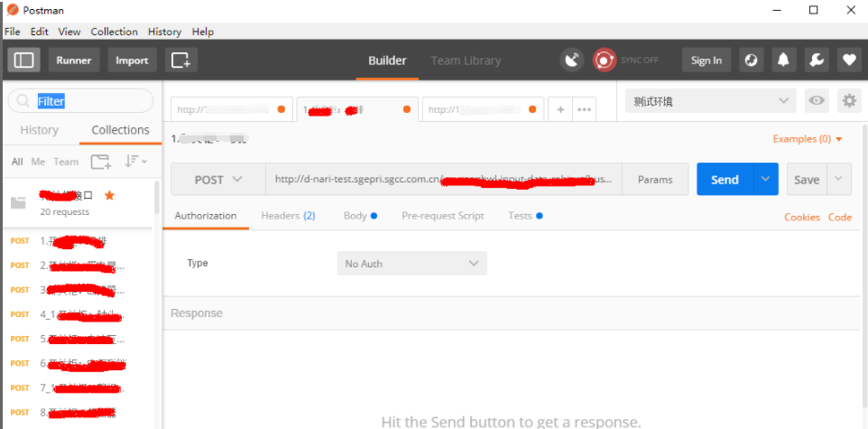Open the collection folder with 20 requests
Viewport: 868px width, 429px height.
point(78,203)
